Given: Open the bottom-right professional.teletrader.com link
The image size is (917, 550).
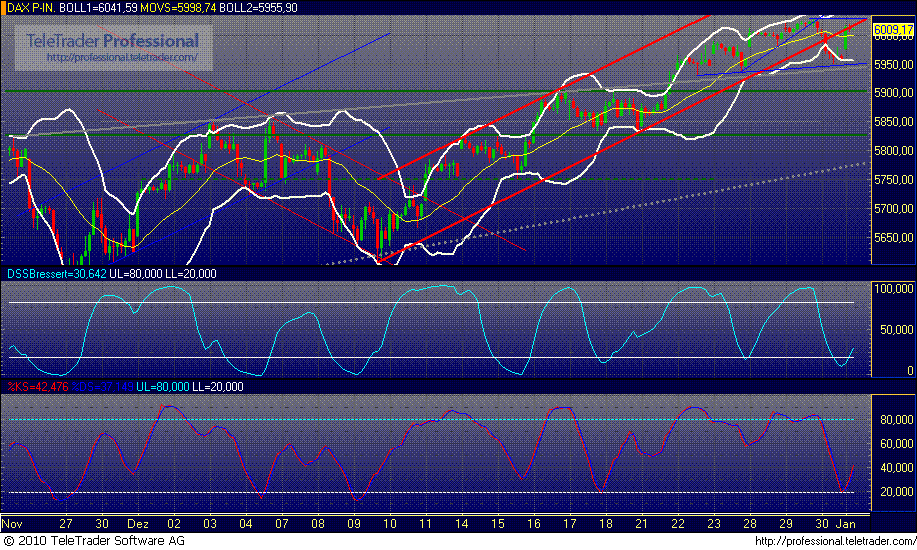Looking at the screenshot, I should tap(834, 541).
